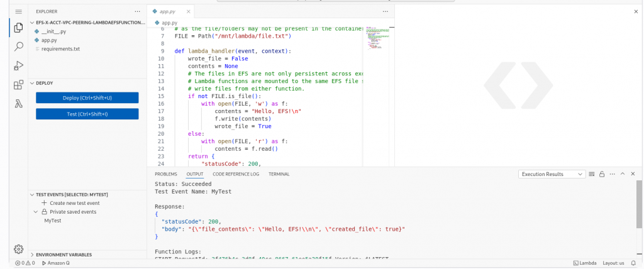Expand the ENVIRONMENT VARIABLES section
Viewport: 644px width, 269px height.
point(33,255)
